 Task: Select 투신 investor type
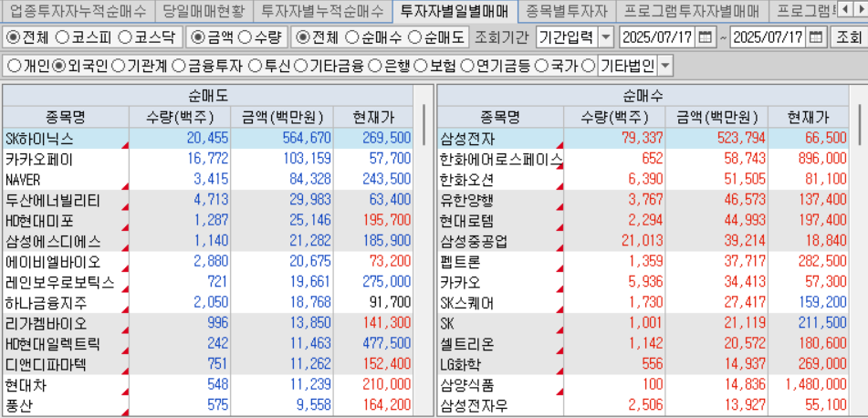click(255, 67)
